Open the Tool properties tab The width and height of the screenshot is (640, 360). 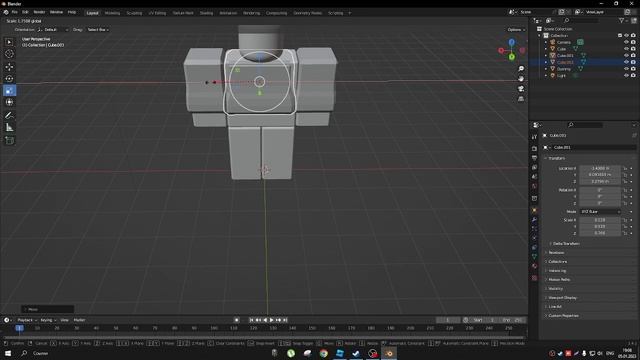[534, 137]
